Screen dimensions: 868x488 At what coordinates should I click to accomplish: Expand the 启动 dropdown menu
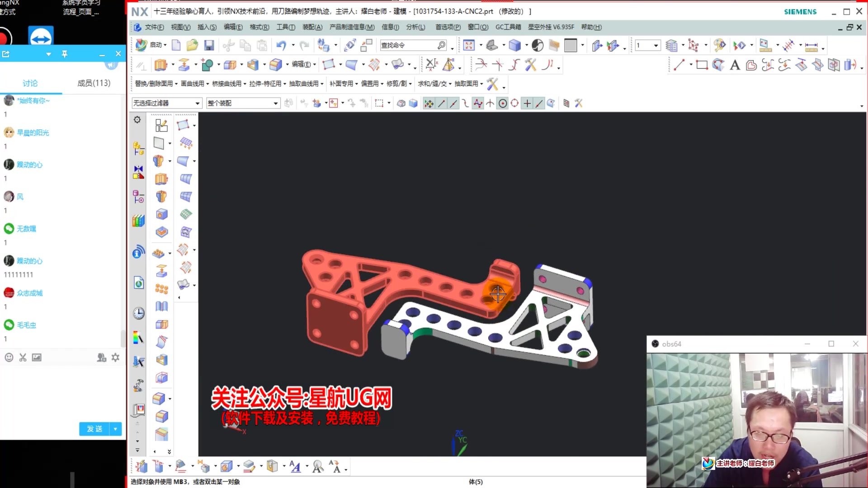pyautogui.click(x=165, y=45)
